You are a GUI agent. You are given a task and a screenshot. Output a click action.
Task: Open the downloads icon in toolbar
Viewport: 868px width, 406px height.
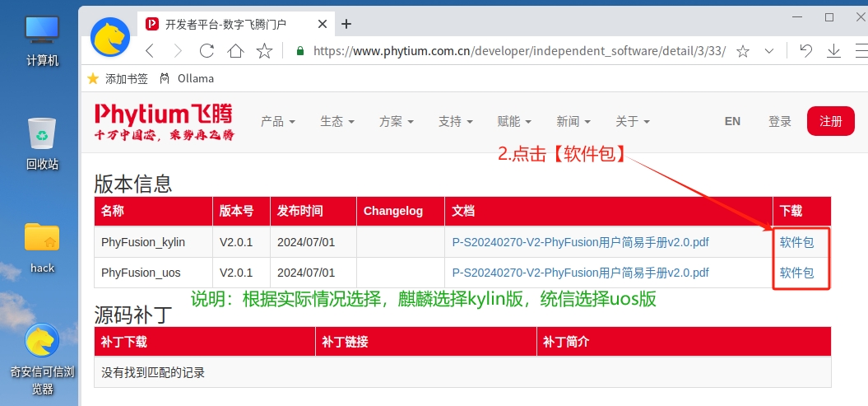[x=833, y=51]
